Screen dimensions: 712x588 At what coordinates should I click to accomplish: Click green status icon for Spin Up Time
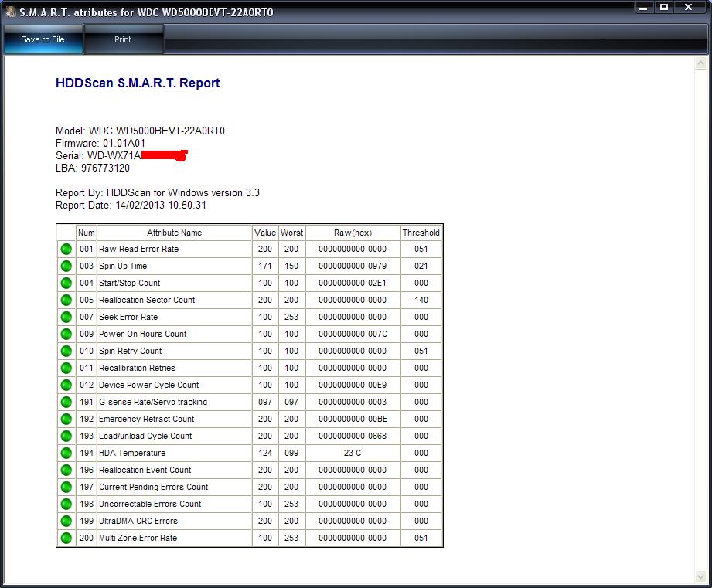pos(66,266)
